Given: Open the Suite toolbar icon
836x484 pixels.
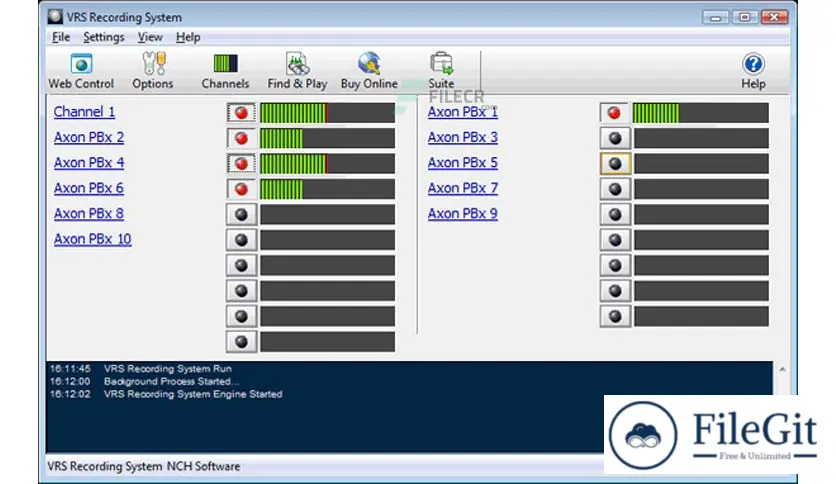Looking at the screenshot, I should click(x=441, y=71).
